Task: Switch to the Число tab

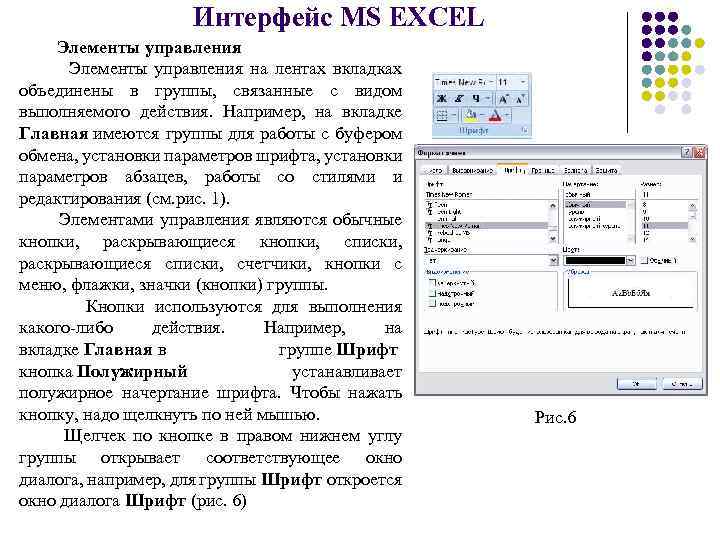Action: click(x=434, y=170)
